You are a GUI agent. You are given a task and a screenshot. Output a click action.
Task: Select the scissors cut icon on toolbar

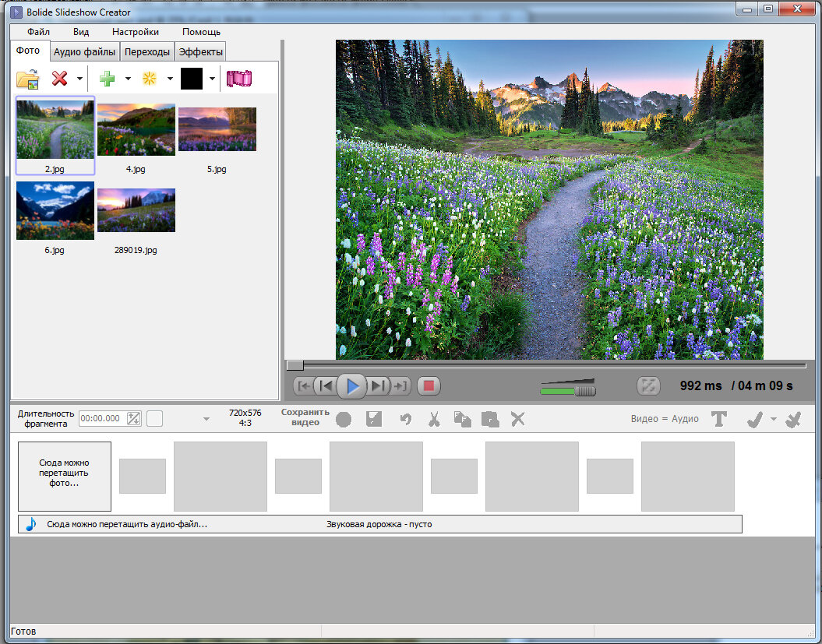click(434, 419)
